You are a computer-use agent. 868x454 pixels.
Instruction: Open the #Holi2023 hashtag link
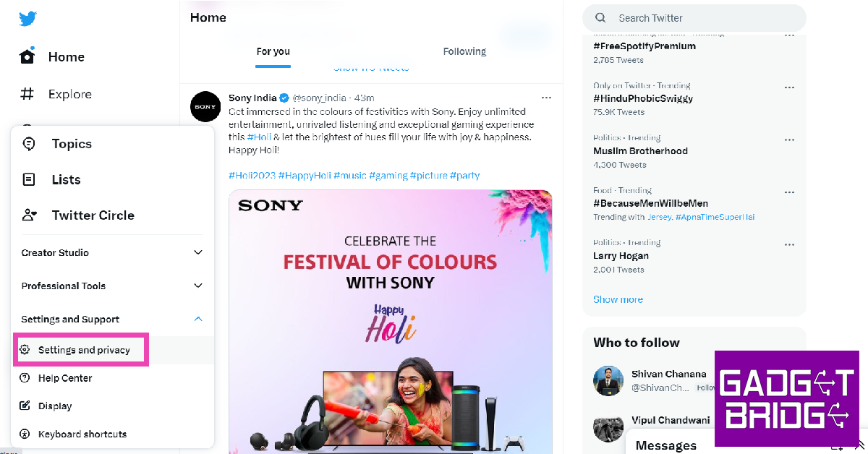tap(252, 175)
